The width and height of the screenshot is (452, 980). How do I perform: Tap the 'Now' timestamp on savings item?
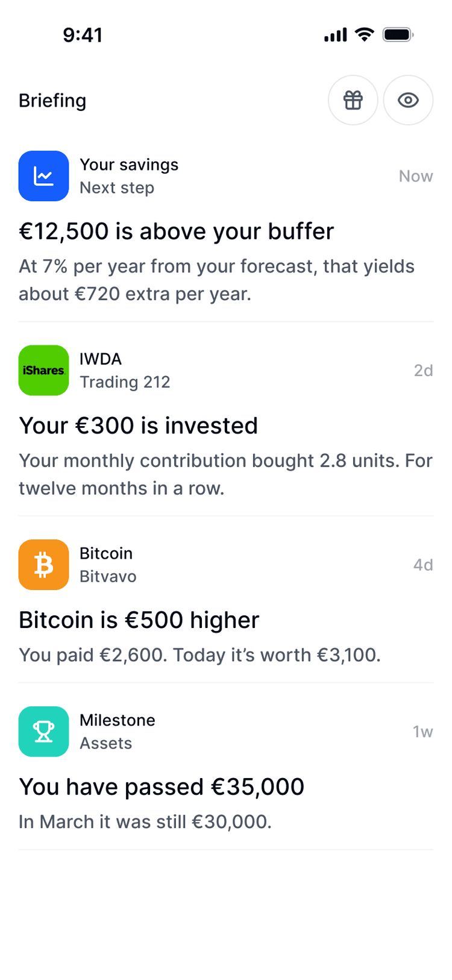[x=416, y=176]
